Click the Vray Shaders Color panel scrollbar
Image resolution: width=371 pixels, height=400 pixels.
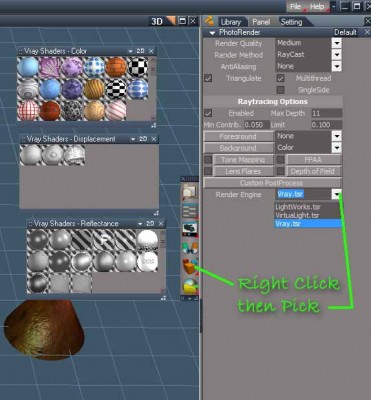click(x=153, y=89)
